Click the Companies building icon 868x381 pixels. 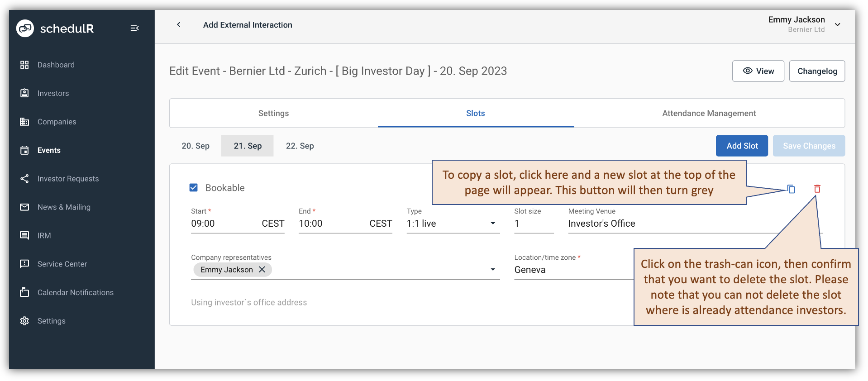[x=24, y=122]
